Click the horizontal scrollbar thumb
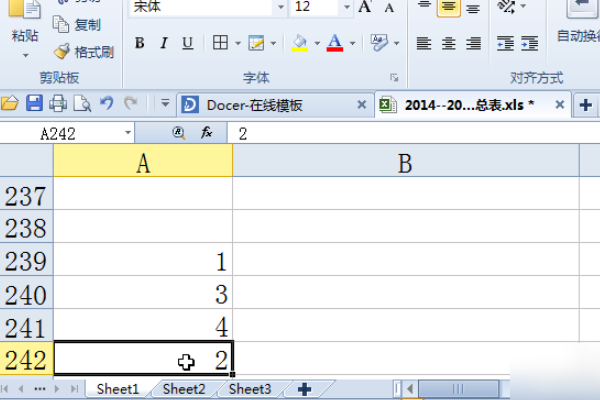The width and height of the screenshot is (600, 400). [458, 389]
